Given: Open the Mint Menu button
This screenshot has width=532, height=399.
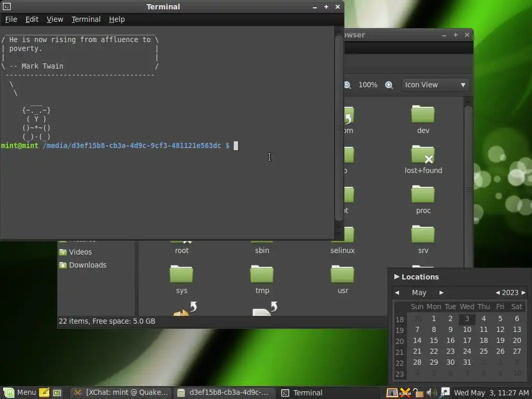Looking at the screenshot, I should click(x=19, y=393).
